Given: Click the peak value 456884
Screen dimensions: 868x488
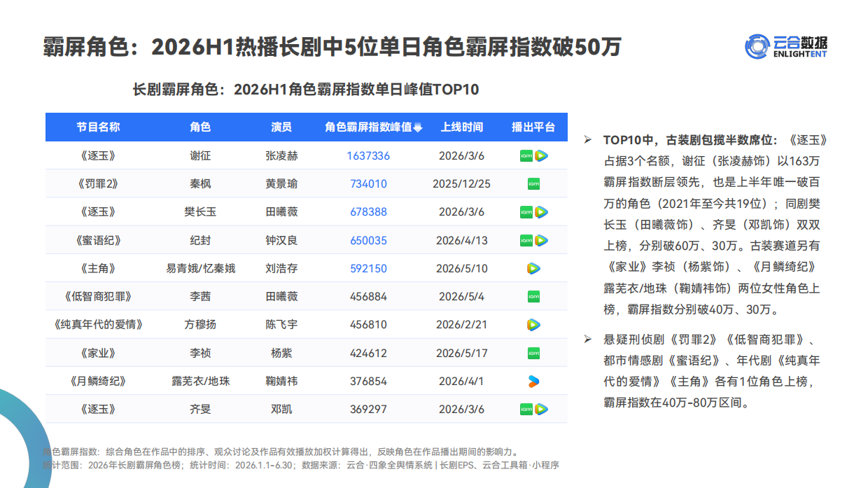Looking at the screenshot, I should tap(368, 296).
